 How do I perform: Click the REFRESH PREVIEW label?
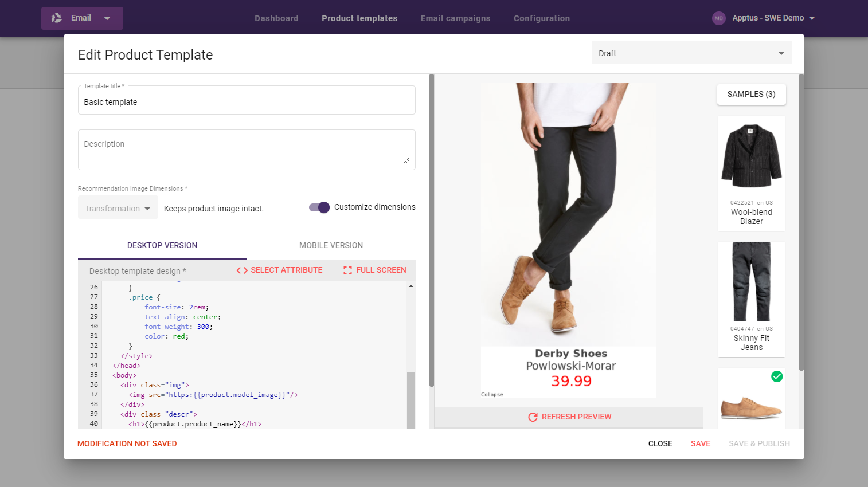(576, 417)
